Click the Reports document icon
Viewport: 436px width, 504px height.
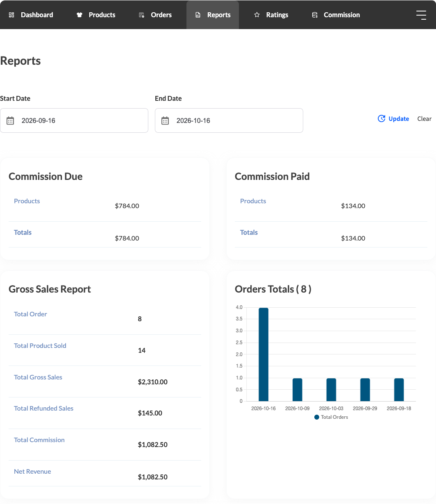pyautogui.click(x=198, y=15)
